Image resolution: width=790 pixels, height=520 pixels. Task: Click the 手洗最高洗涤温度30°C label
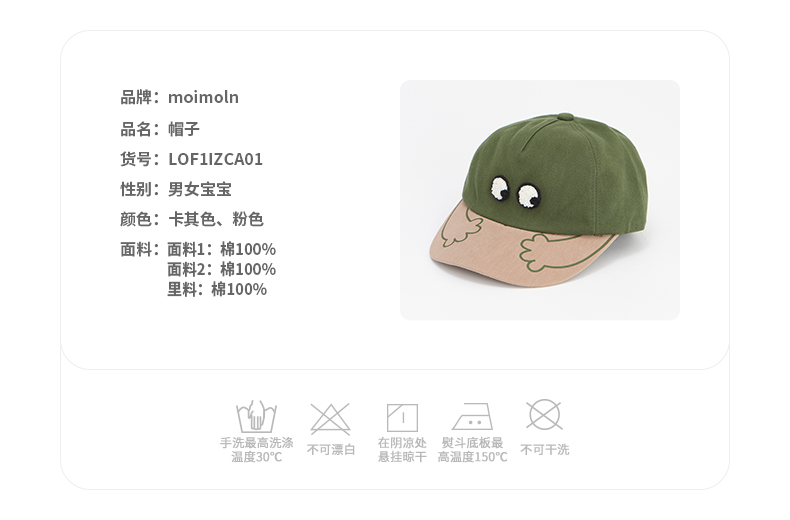tap(256, 449)
